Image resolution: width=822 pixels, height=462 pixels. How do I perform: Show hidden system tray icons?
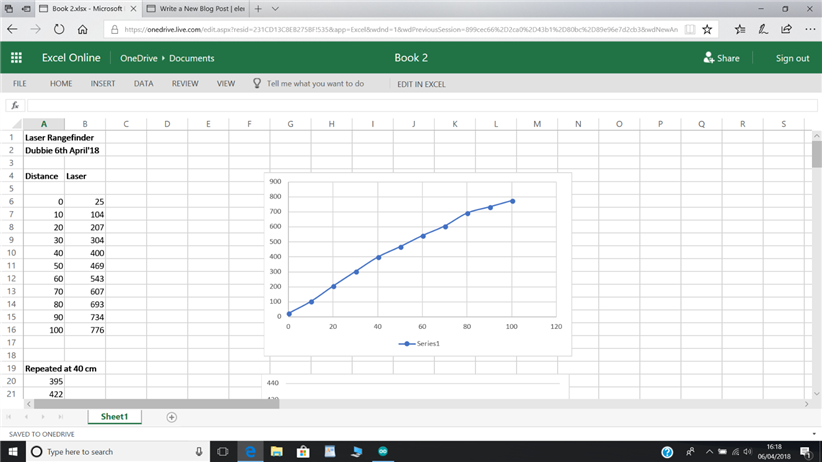[709, 452]
